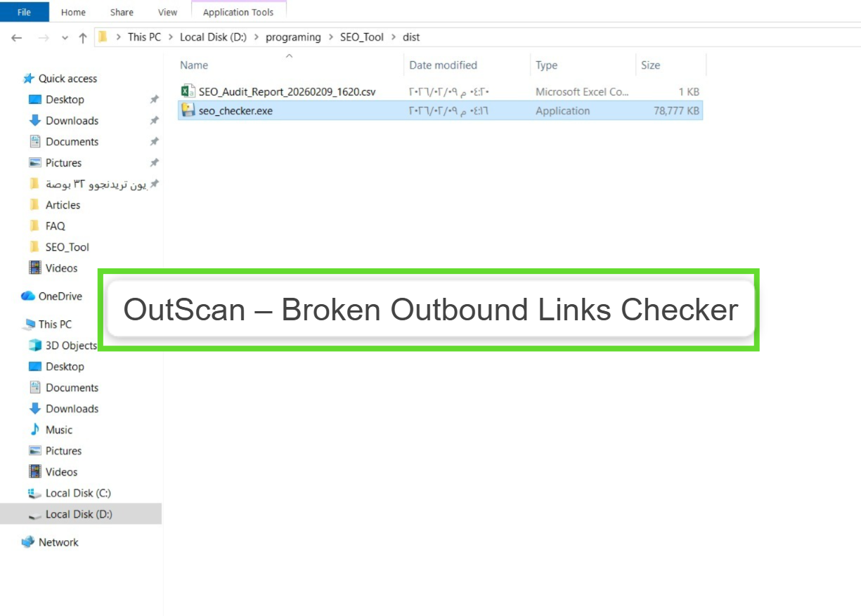861x616 pixels.
Task: Open Downloads from Quick access
Action: [70, 120]
